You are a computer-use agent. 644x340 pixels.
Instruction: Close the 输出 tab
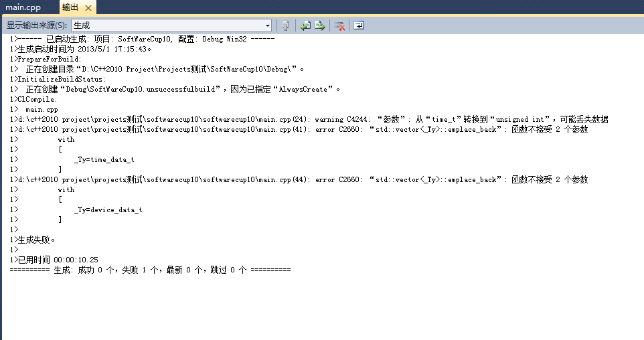[x=88, y=8]
